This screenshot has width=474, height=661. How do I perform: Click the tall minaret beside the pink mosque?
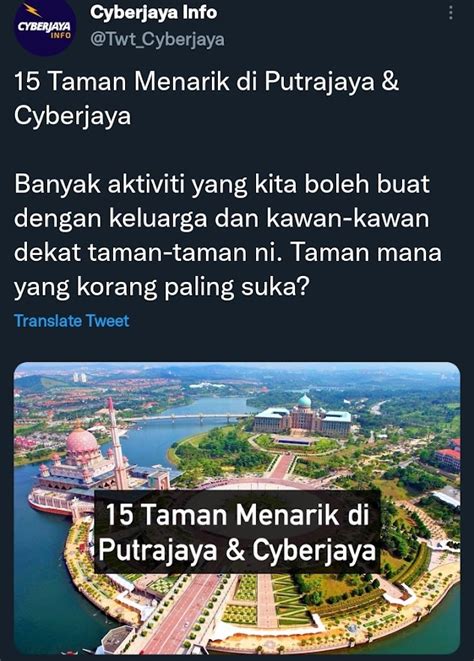117,443
